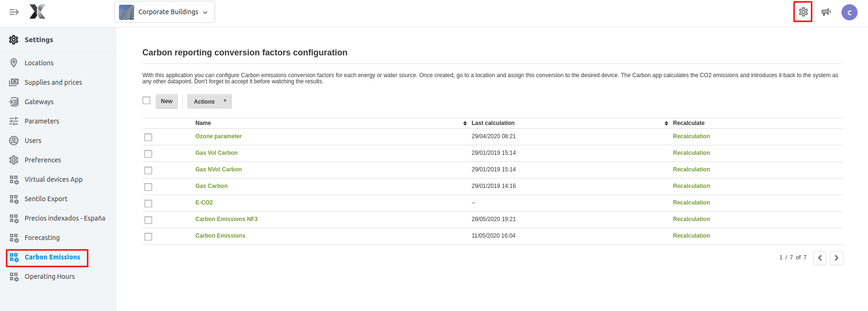Image resolution: width=868 pixels, height=311 pixels.
Task: Check the Ozone parameter row checkbox
Action: point(148,137)
